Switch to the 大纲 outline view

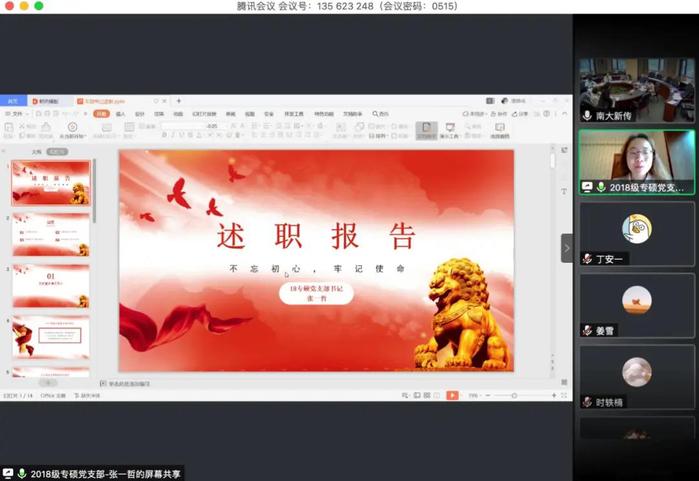click(37, 152)
